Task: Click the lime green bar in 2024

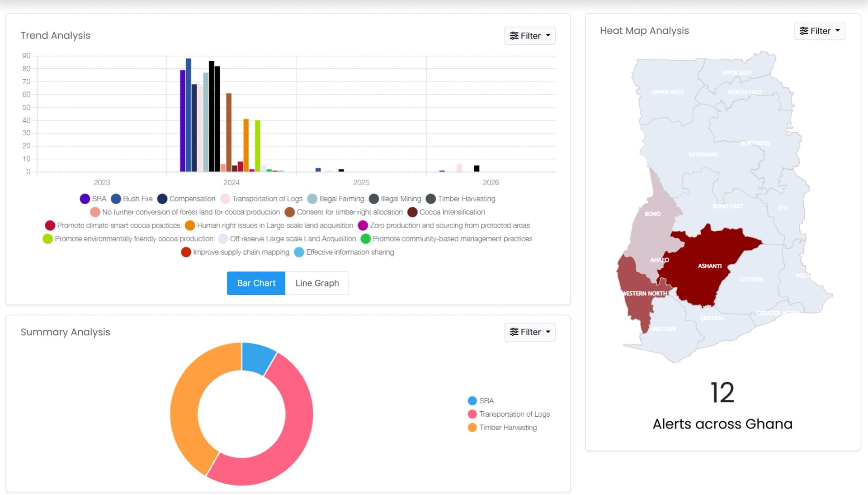Action: [258, 146]
